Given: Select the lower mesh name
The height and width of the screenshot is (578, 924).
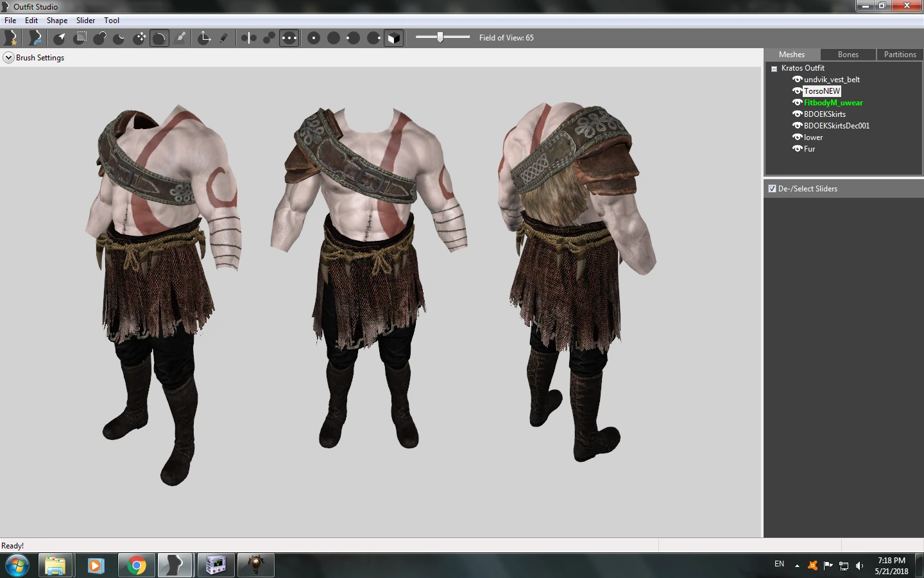Looking at the screenshot, I should [x=813, y=137].
